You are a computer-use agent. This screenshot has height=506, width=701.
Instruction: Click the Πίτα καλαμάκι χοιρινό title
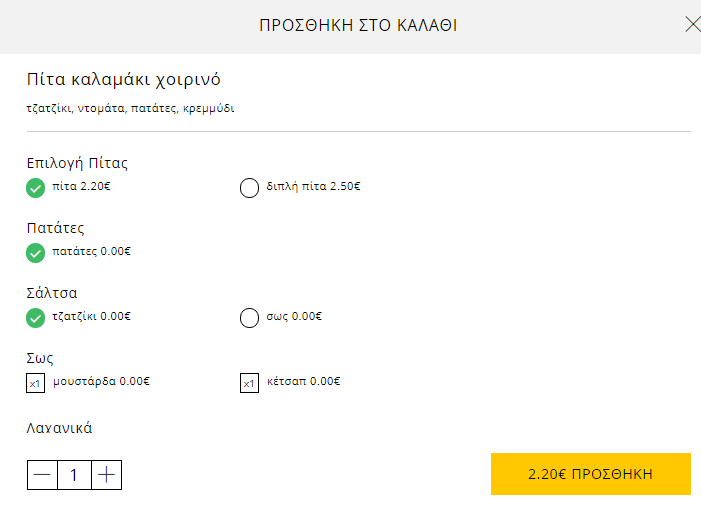coord(123,80)
